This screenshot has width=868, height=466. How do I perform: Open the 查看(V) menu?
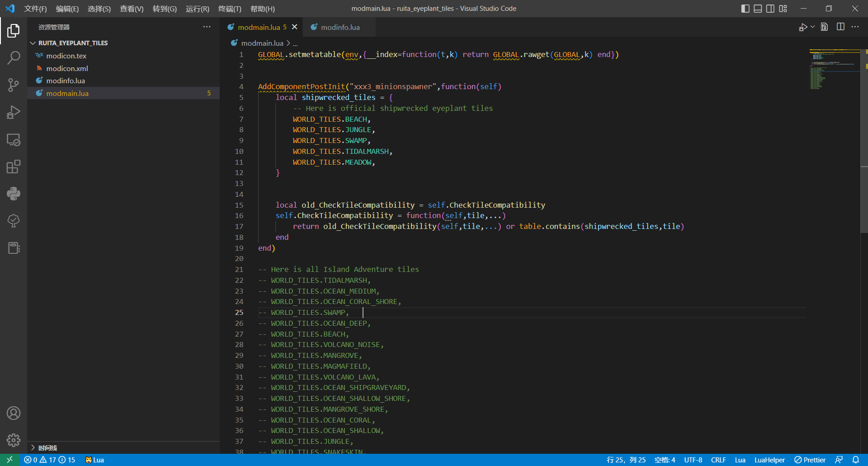[132, 9]
